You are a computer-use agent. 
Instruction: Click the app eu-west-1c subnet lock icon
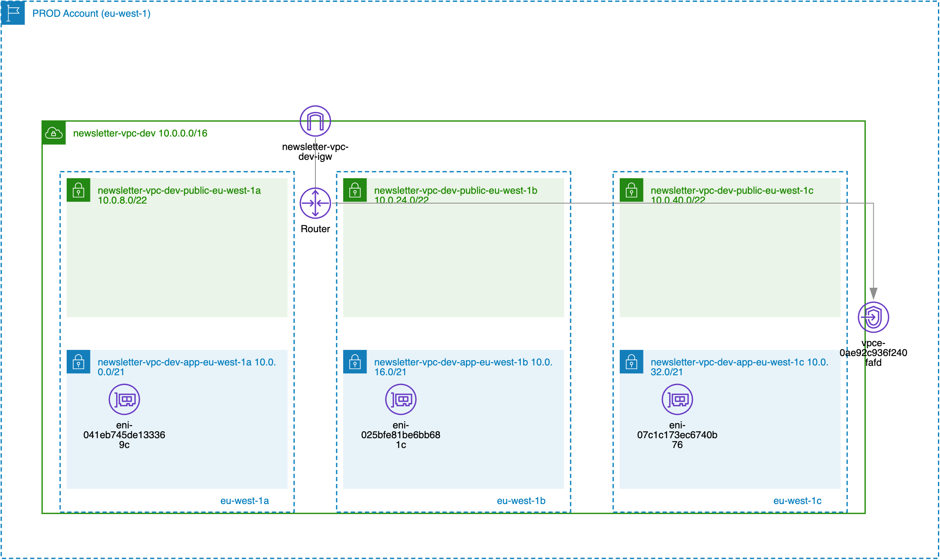pyautogui.click(x=632, y=362)
